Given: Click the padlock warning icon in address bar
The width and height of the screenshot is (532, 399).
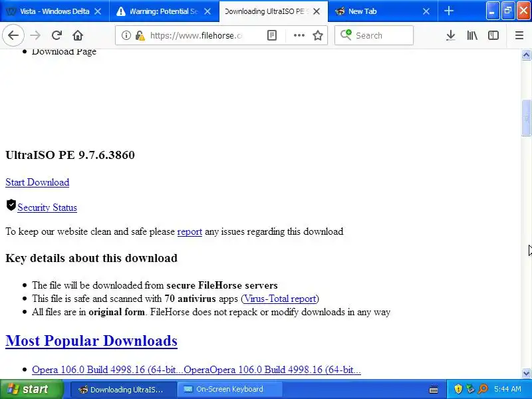Looking at the screenshot, I should tap(140, 35).
